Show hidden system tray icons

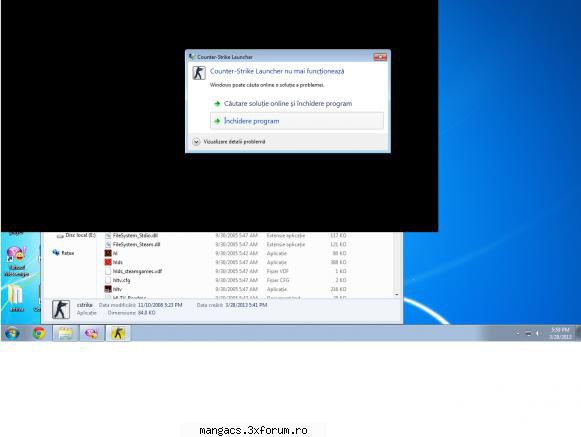click(518, 333)
